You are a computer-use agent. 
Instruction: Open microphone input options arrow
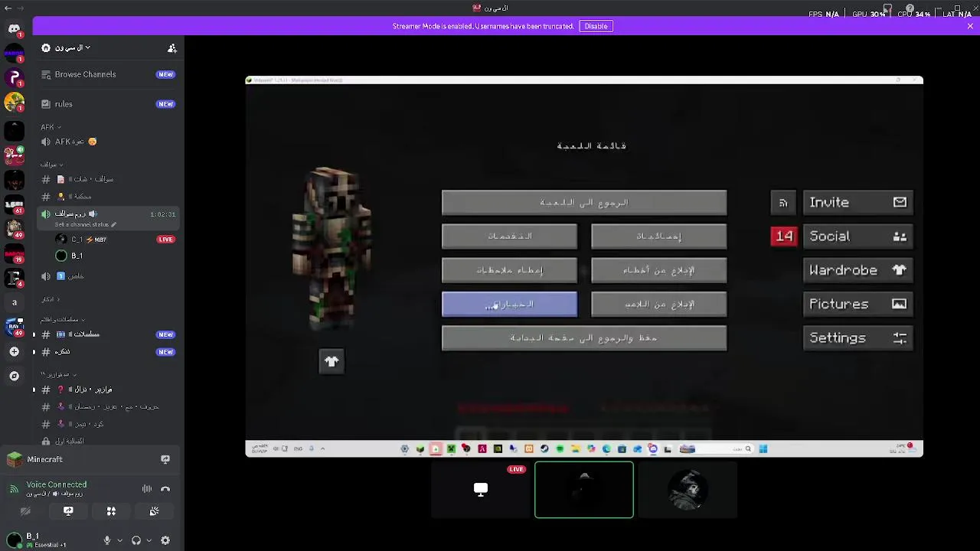(119, 540)
